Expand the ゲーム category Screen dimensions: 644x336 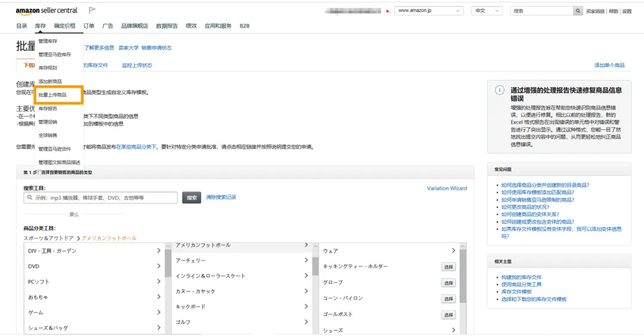94,313
